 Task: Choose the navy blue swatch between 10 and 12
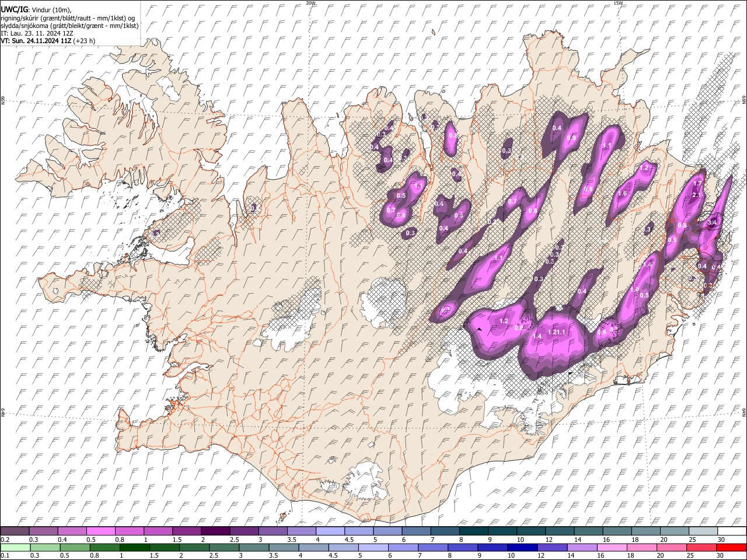coord(522,547)
